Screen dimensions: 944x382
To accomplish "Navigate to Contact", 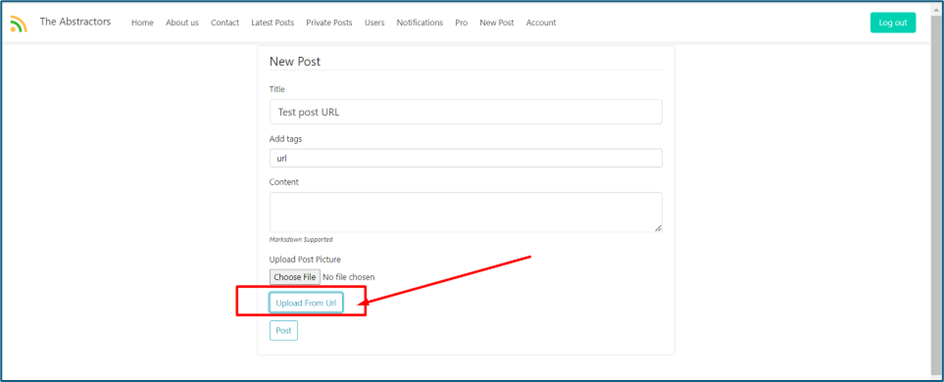I will click(x=225, y=23).
